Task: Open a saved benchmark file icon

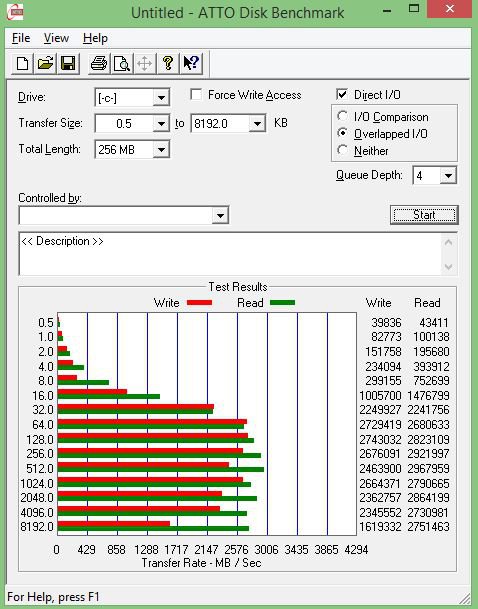Action: (45, 63)
